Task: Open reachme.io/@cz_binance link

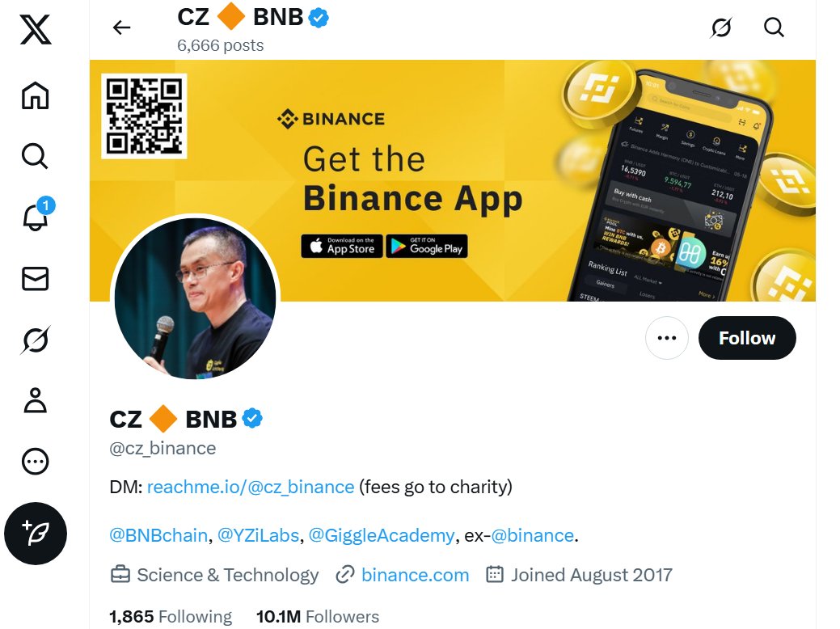Action: click(x=251, y=487)
